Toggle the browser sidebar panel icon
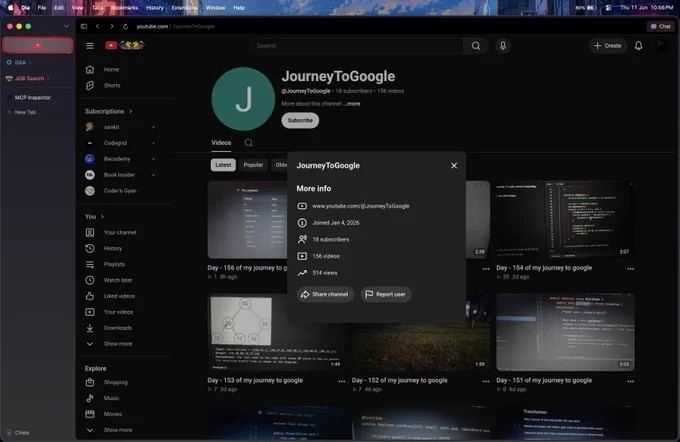Viewport: 680px width, 442px height. [x=84, y=26]
